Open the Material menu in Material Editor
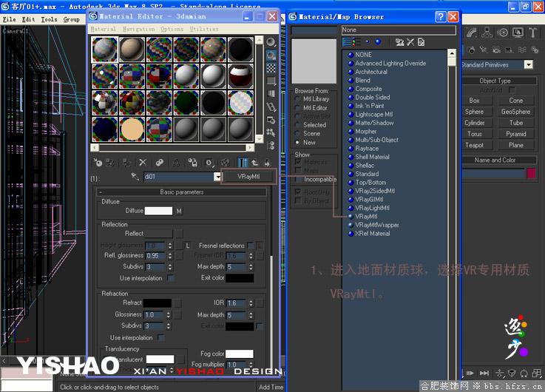 pyautogui.click(x=103, y=29)
